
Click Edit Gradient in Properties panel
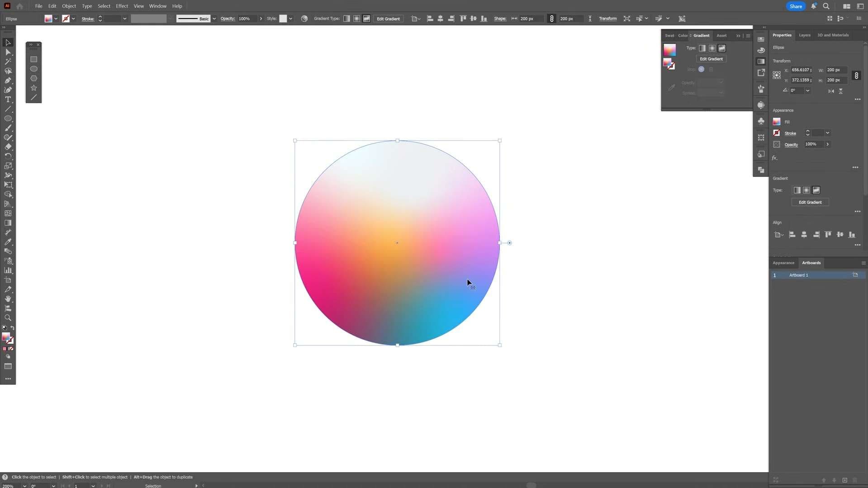810,202
